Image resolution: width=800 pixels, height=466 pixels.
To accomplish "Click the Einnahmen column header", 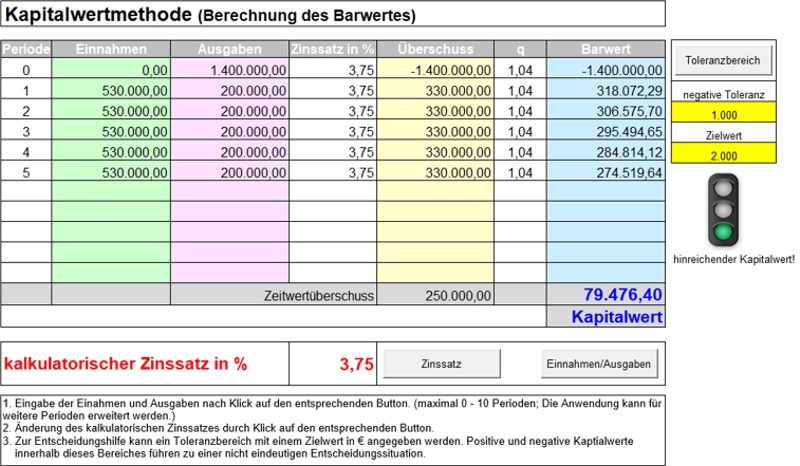I will click(110, 49).
